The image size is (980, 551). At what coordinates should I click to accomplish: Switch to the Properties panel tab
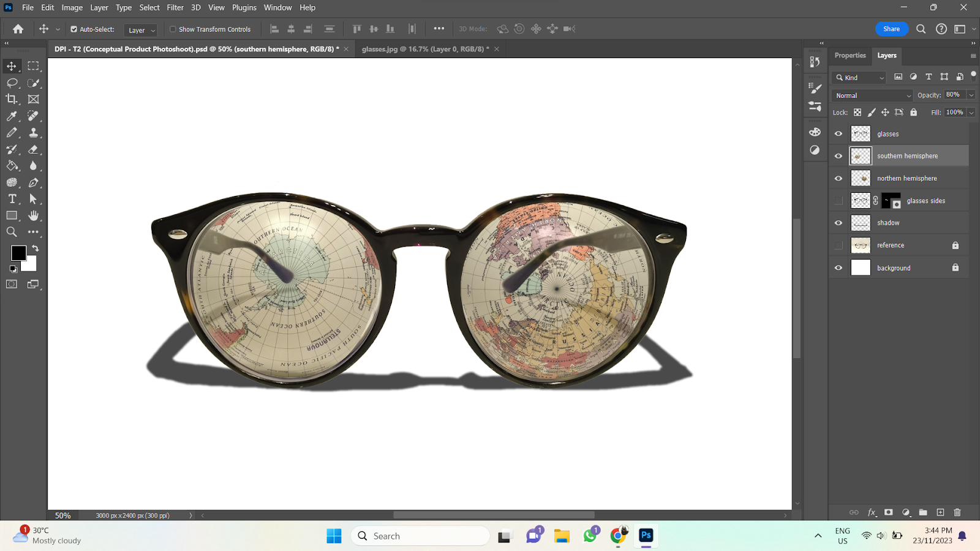click(850, 56)
